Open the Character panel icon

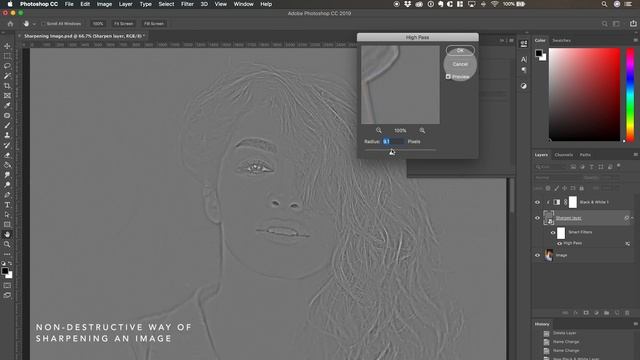click(524, 60)
